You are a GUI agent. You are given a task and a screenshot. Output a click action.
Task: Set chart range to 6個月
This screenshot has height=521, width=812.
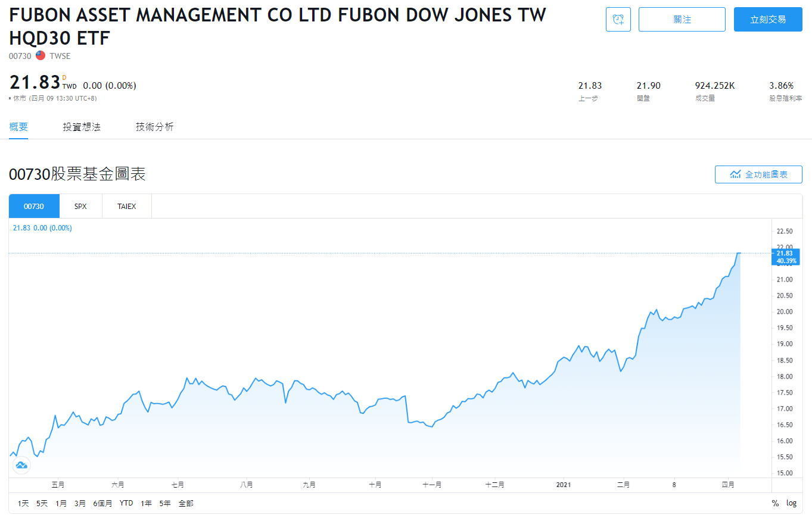(x=102, y=503)
